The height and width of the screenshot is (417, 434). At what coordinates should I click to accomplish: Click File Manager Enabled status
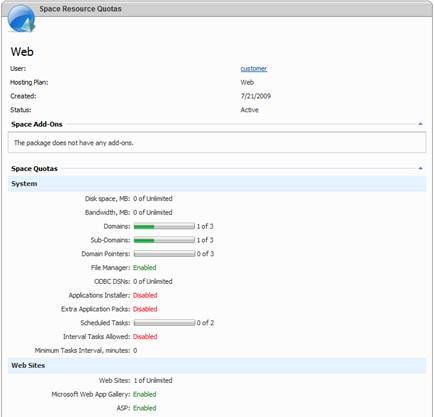(x=145, y=268)
